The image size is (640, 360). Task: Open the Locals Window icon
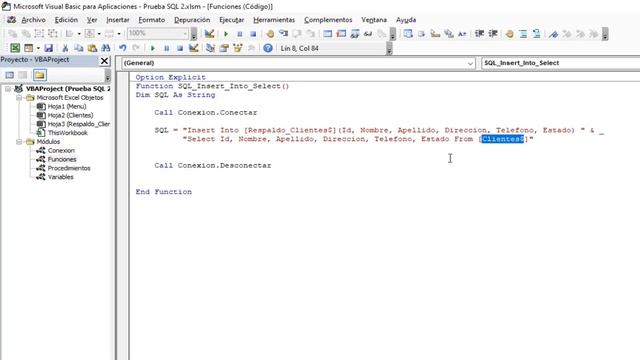click(327, 34)
